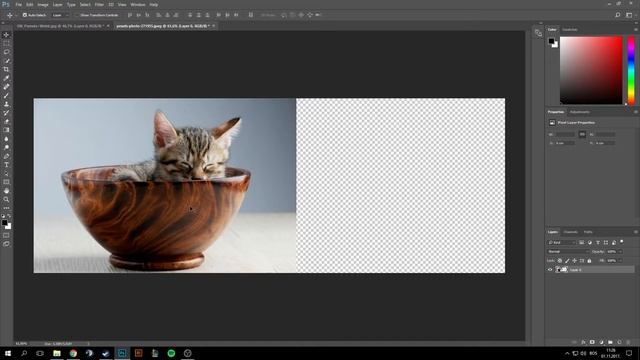Screen dimensions: 640x360
Task: Select the Gradient tool
Action: coord(6,130)
